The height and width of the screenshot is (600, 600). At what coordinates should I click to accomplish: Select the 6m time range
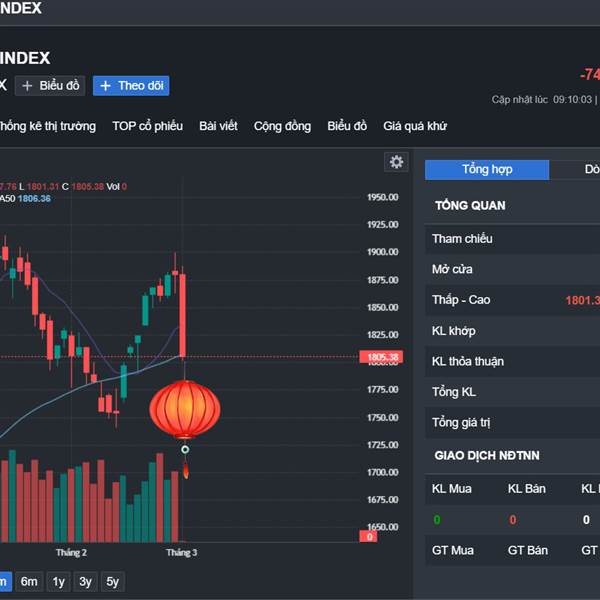(29, 582)
